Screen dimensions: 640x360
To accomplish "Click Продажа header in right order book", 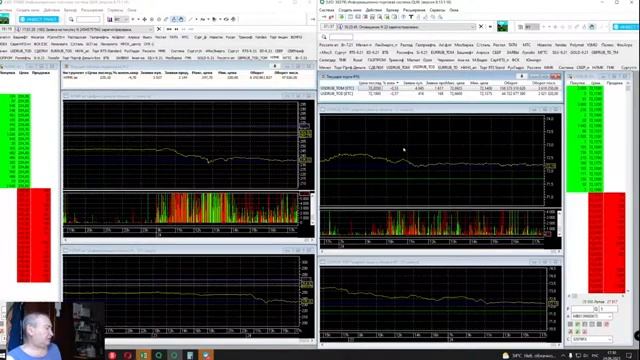I will 614,83.
